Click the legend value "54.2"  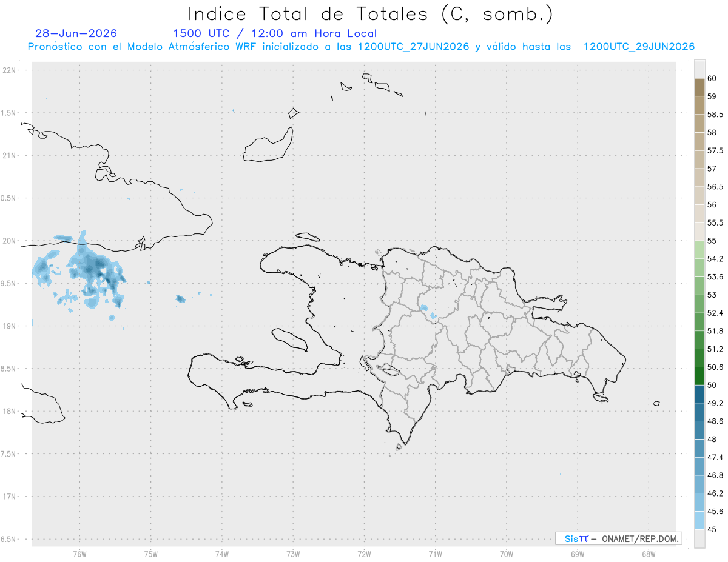(x=715, y=259)
